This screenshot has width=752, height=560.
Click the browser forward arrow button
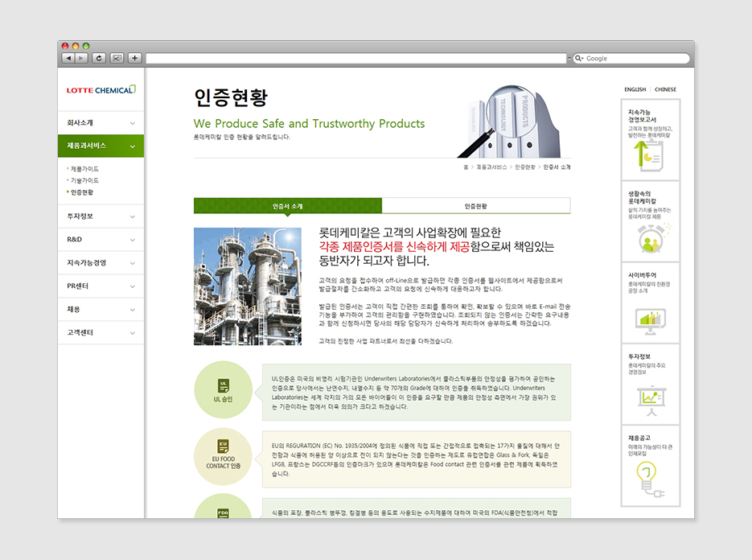(x=81, y=58)
